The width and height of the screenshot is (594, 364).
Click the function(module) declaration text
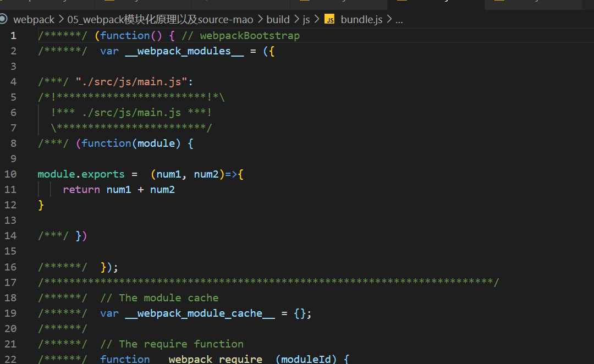click(131, 144)
